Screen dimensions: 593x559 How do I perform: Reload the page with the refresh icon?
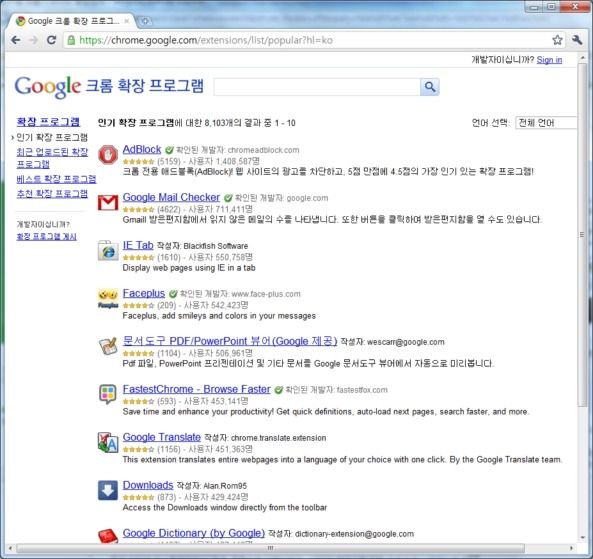[51, 40]
